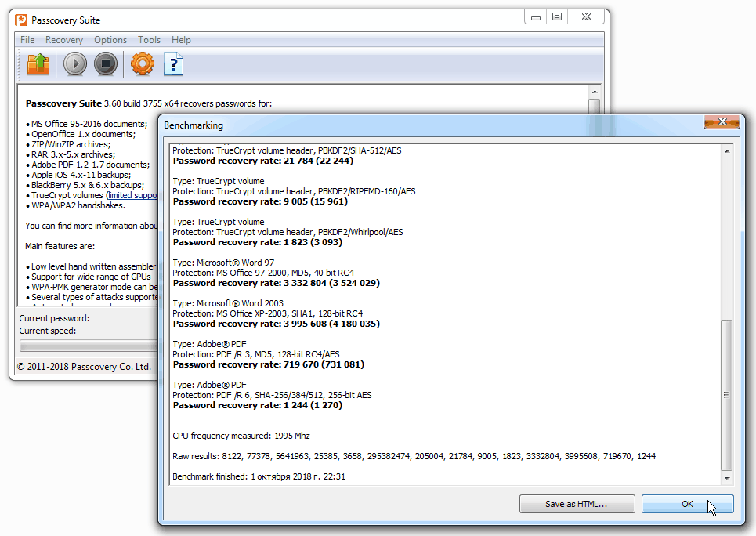Viewport: 756px width, 536px height.
Task: Click 'Password recovery rate: 719 670 (731 081)'
Action: pos(269,364)
